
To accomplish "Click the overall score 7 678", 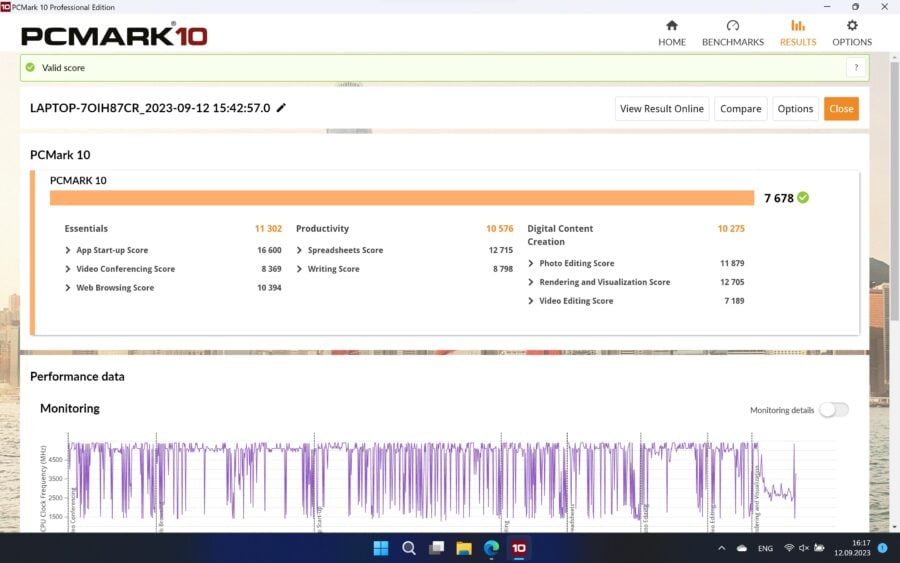I will tap(778, 198).
